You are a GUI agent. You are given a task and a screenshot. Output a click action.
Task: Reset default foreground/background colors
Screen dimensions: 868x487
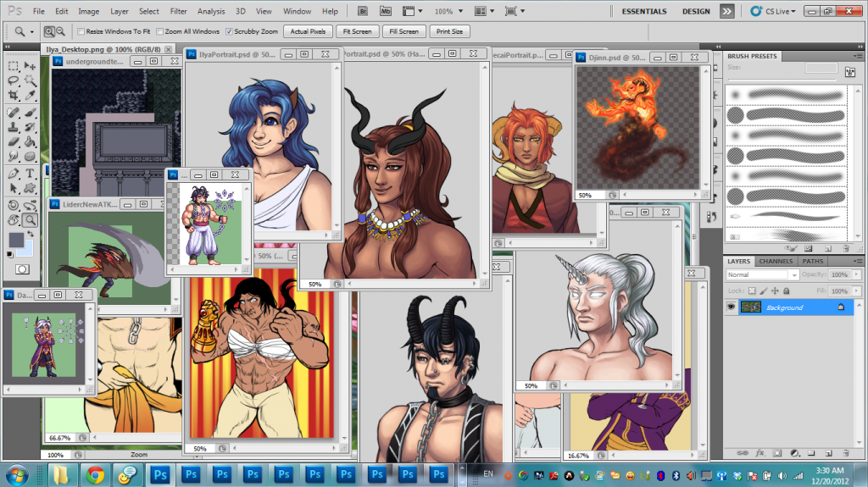tap(10, 255)
